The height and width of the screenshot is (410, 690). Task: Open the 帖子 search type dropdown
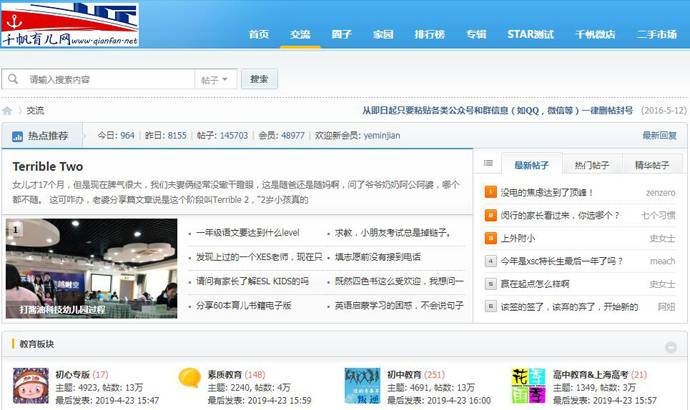pos(216,79)
